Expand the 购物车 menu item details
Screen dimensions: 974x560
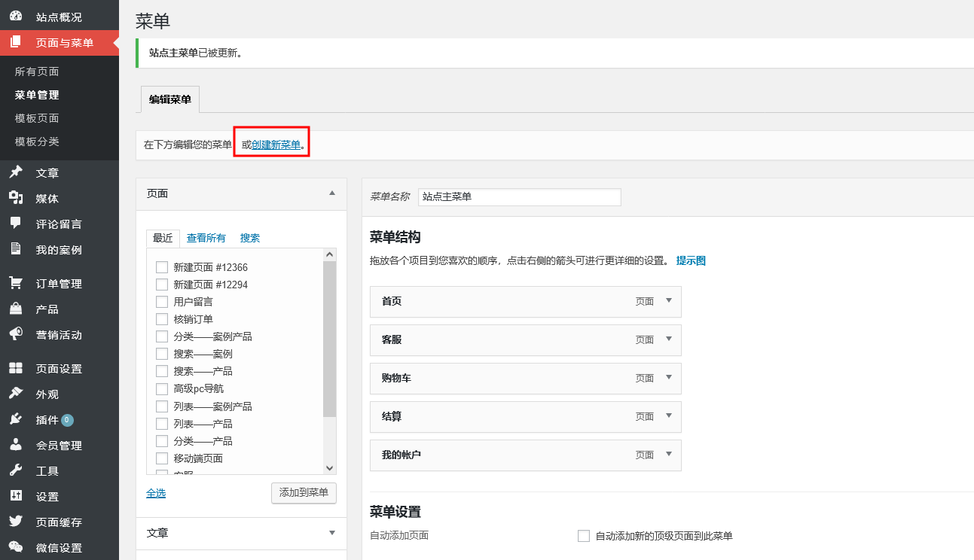[667, 377]
